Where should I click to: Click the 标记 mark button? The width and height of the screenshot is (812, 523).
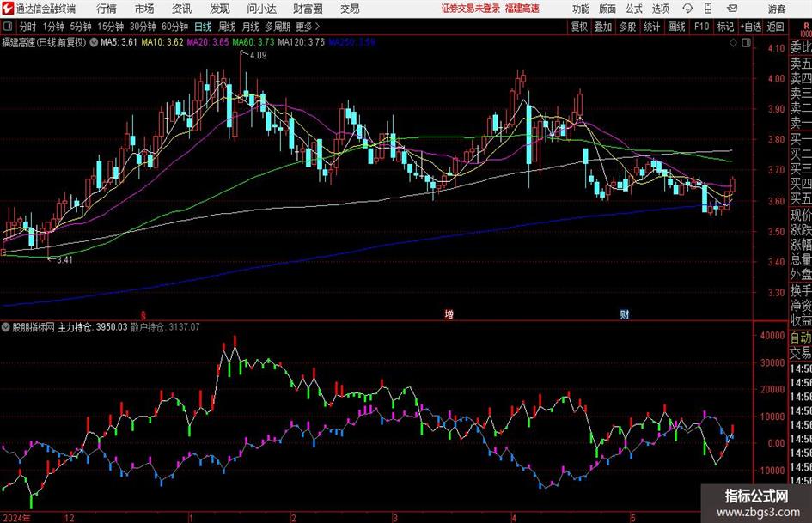(725, 27)
